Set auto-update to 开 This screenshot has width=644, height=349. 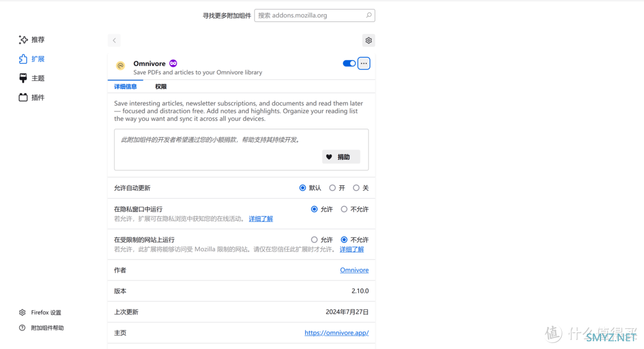[332, 188]
